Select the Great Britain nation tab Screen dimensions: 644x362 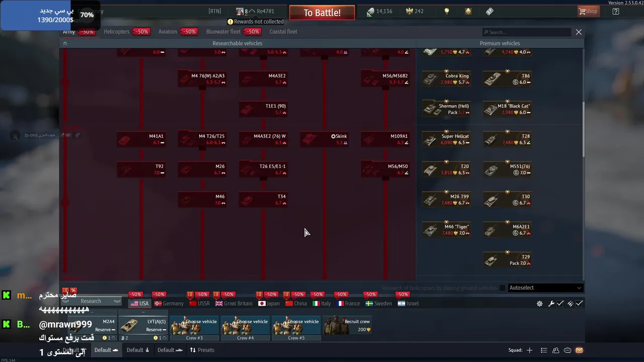234,304
